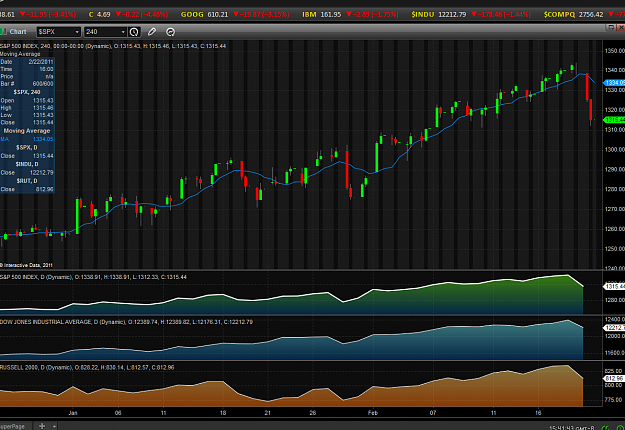Click the Time 16:00 row in data window
Viewport: 625px width, 430px height.
click(x=27, y=69)
